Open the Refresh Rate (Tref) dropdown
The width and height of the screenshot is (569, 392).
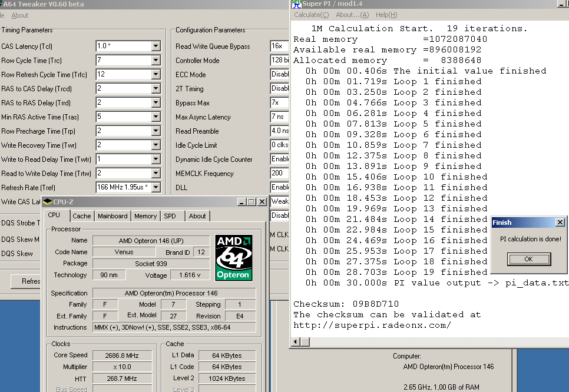tap(156, 188)
